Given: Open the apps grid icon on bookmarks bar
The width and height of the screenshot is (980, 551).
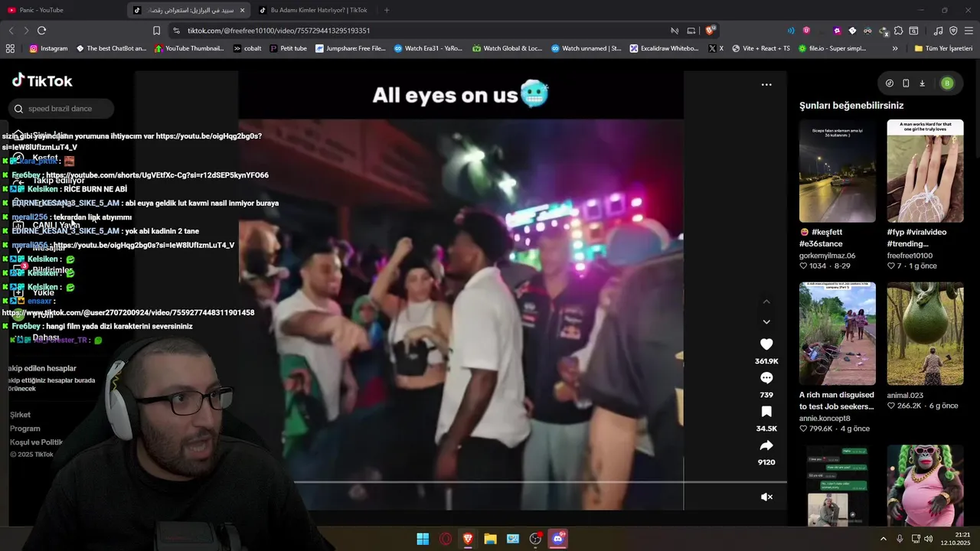Looking at the screenshot, I should [10, 48].
